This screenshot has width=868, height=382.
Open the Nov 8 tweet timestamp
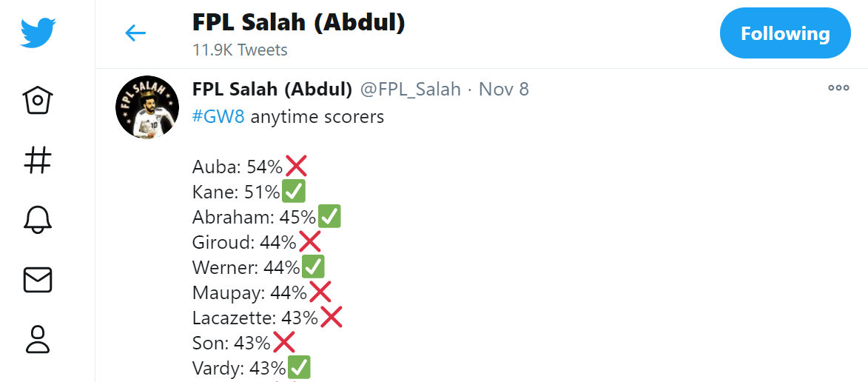tap(504, 89)
